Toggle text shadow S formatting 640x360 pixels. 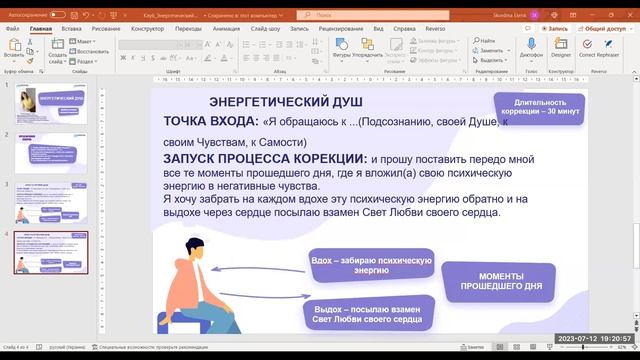[153, 58]
